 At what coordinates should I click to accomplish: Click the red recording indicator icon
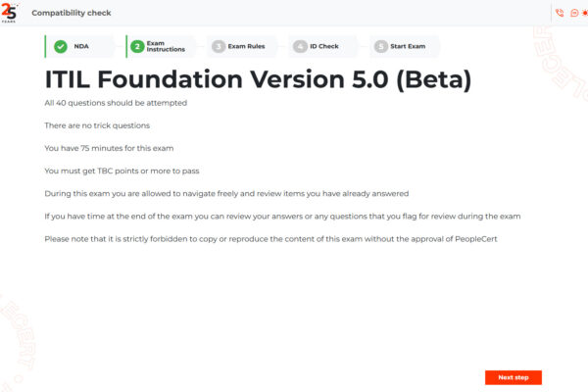[586, 14]
